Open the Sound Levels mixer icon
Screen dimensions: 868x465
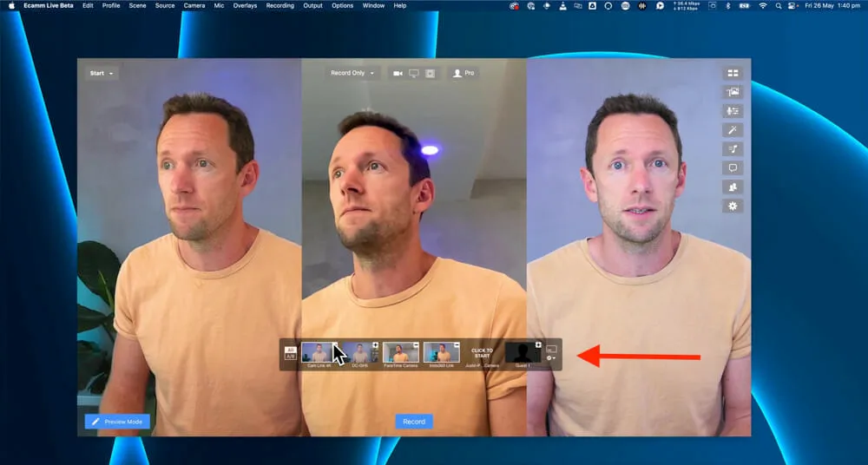[733, 111]
